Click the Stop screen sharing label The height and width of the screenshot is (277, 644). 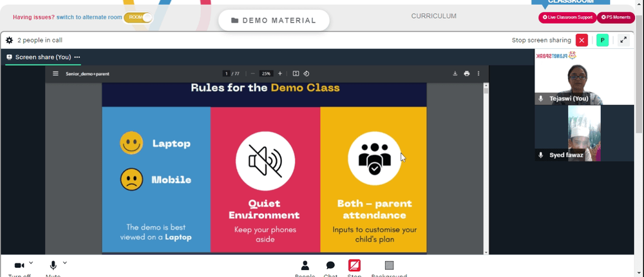[x=542, y=41]
